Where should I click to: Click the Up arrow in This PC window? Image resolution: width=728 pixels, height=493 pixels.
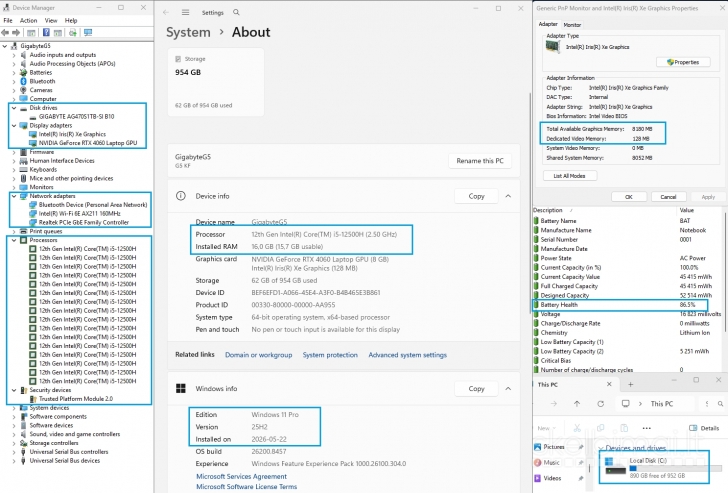(577, 404)
